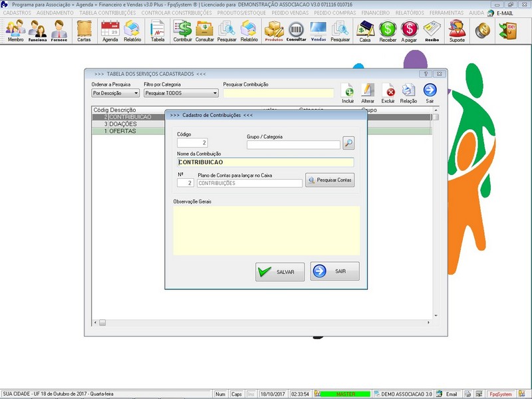Open the Caixa cash icon
Image resolution: width=532 pixels, height=399 pixels.
pyautogui.click(x=365, y=31)
